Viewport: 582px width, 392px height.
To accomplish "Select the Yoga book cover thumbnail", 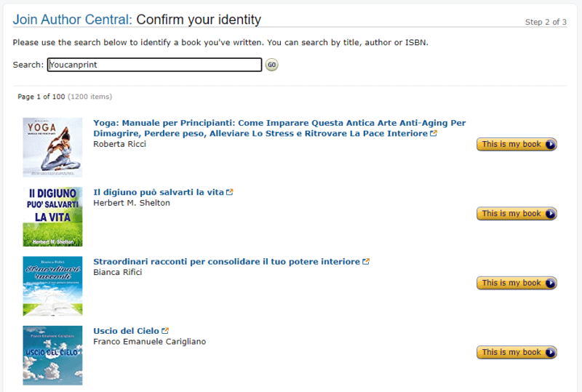I will 52,148.
